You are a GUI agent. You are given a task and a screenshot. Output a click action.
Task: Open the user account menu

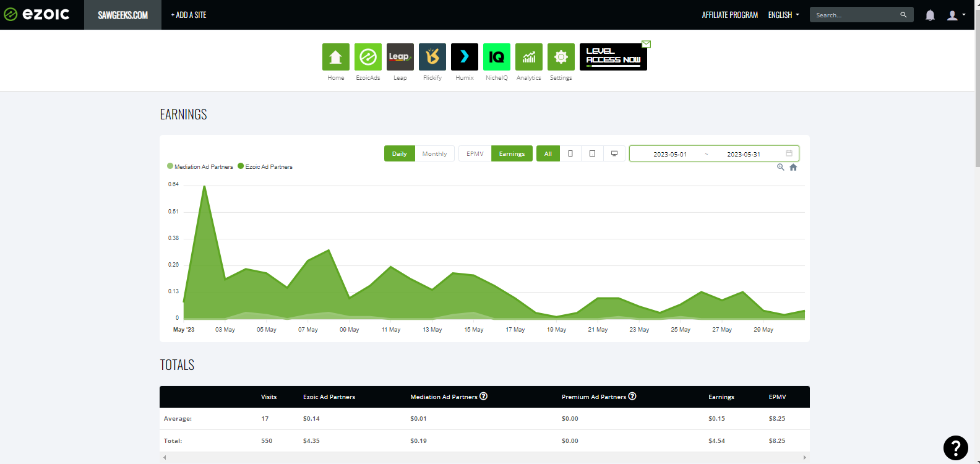click(956, 15)
